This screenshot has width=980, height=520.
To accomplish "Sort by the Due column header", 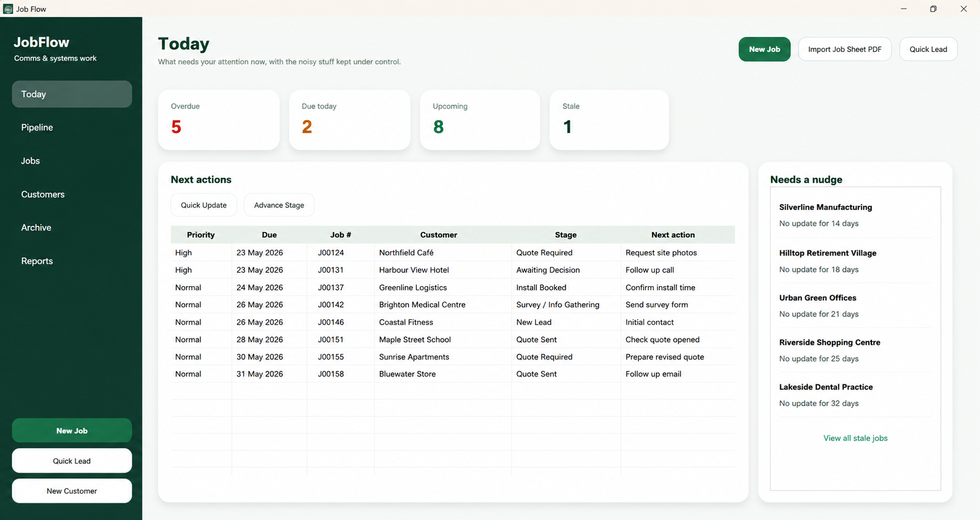I will 269,235.
